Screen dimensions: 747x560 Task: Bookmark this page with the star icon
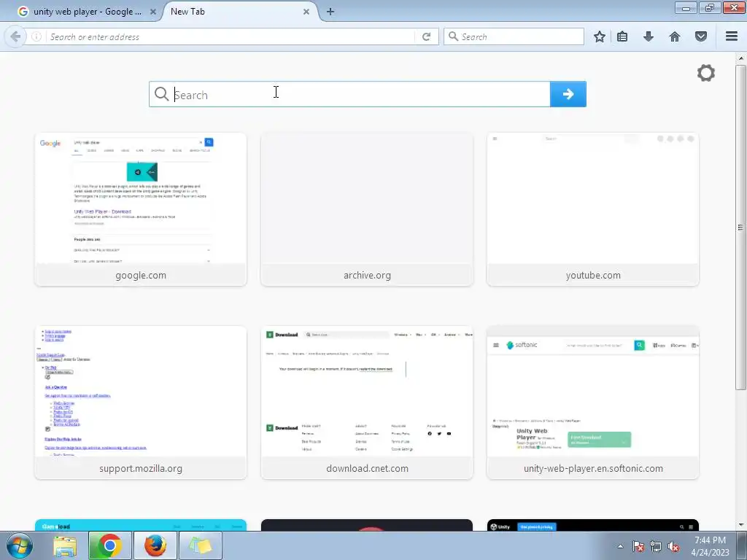pos(600,36)
